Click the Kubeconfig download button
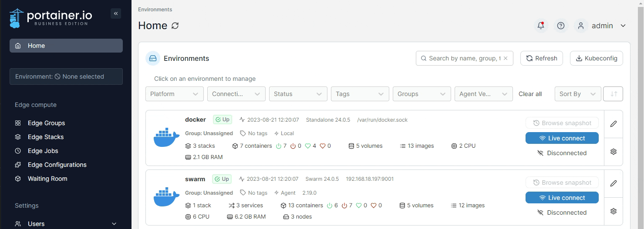The image size is (644, 229). 597,58
